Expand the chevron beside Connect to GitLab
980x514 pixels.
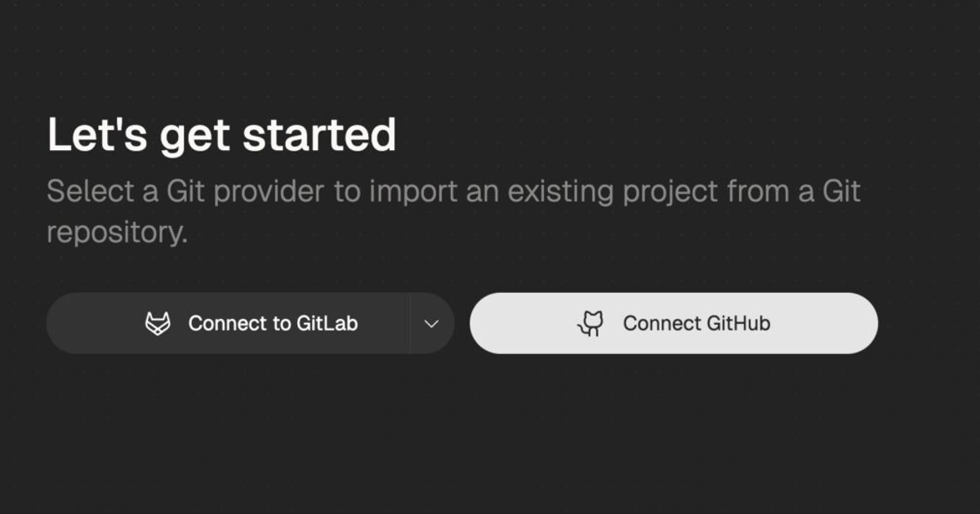(431, 323)
